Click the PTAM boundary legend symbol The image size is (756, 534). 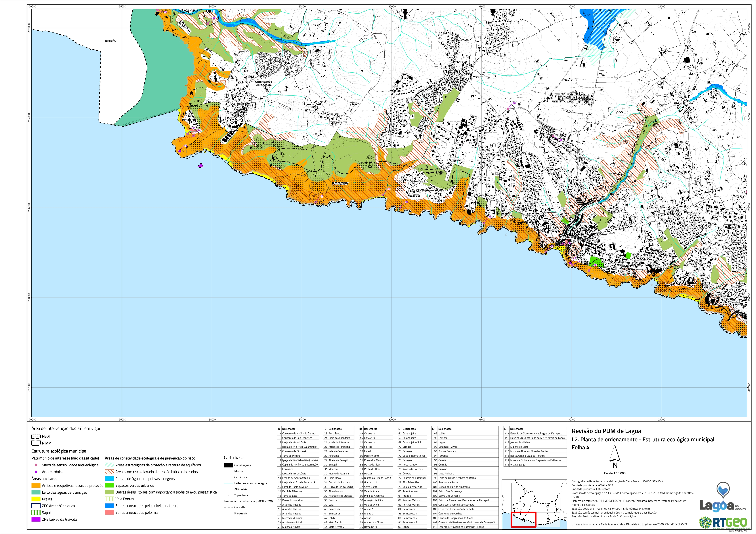[x=36, y=443]
